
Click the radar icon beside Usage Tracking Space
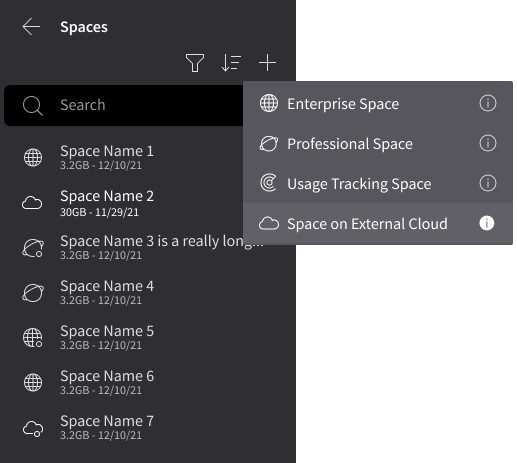click(268, 183)
